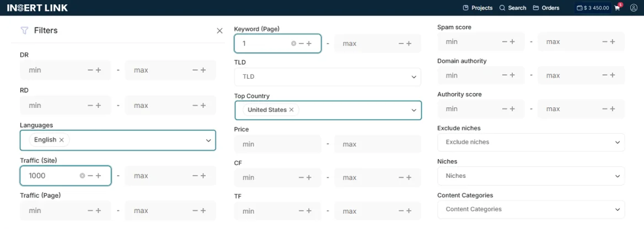Open the Exclude niches dropdown
The width and height of the screenshot is (644, 229).
pyautogui.click(x=617, y=142)
